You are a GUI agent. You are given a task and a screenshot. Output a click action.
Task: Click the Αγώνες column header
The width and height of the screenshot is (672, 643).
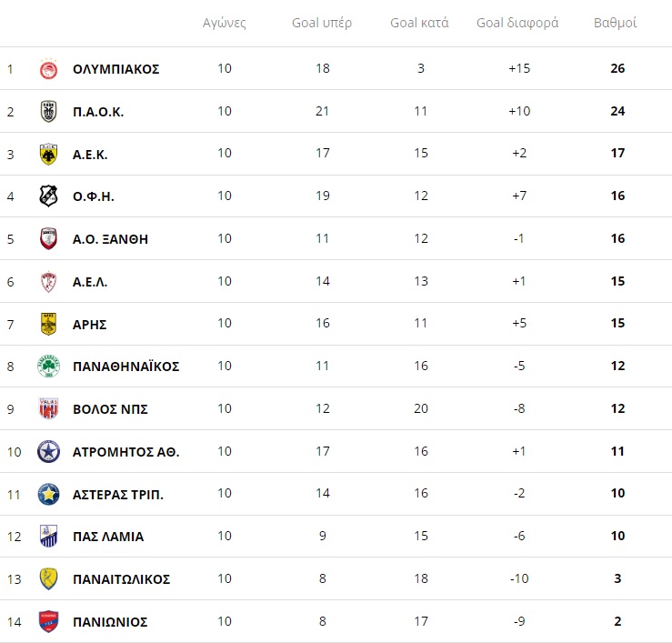click(x=224, y=23)
